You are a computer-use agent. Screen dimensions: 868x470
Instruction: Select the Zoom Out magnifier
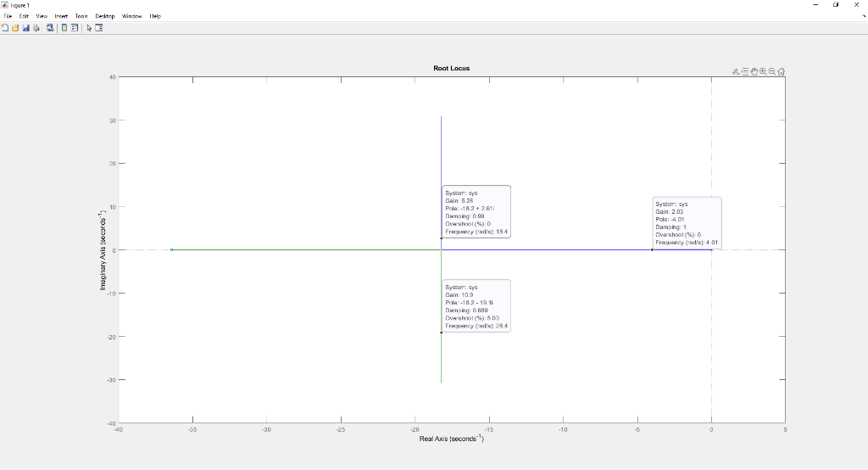(771, 71)
